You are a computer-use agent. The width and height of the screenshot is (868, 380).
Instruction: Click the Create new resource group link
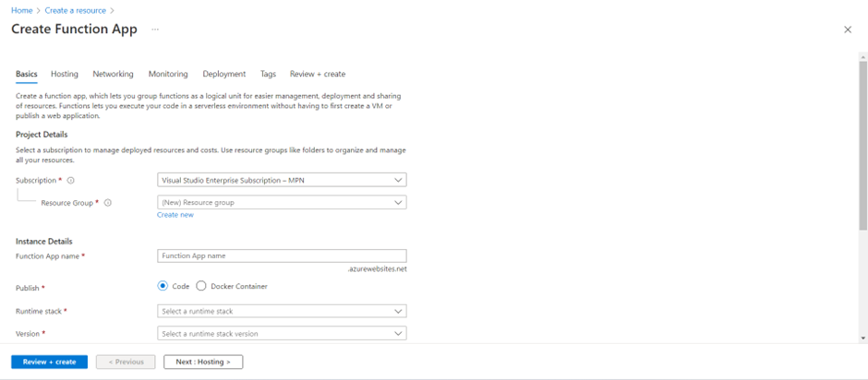pyautogui.click(x=175, y=215)
